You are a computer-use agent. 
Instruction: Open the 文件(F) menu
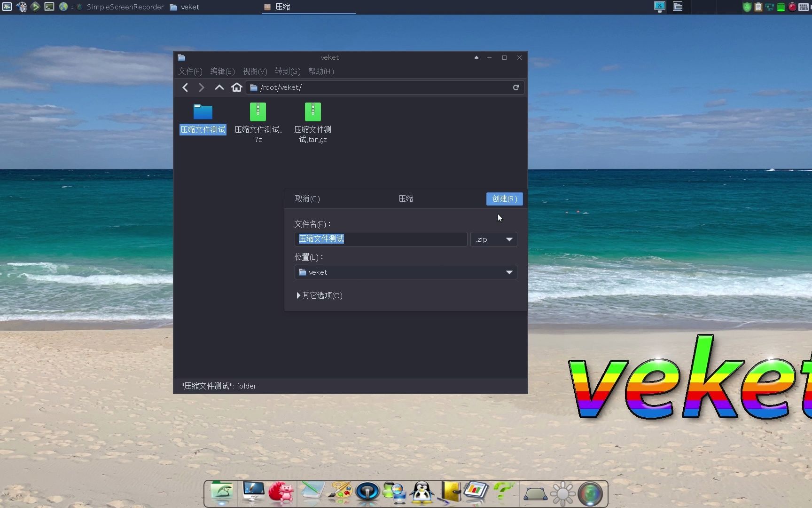(x=190, y=71)
